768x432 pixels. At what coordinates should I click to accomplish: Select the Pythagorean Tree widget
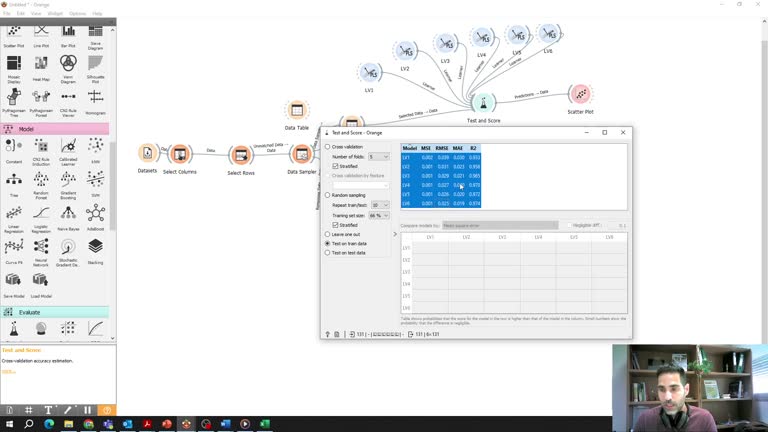click(x=14, y=102)
